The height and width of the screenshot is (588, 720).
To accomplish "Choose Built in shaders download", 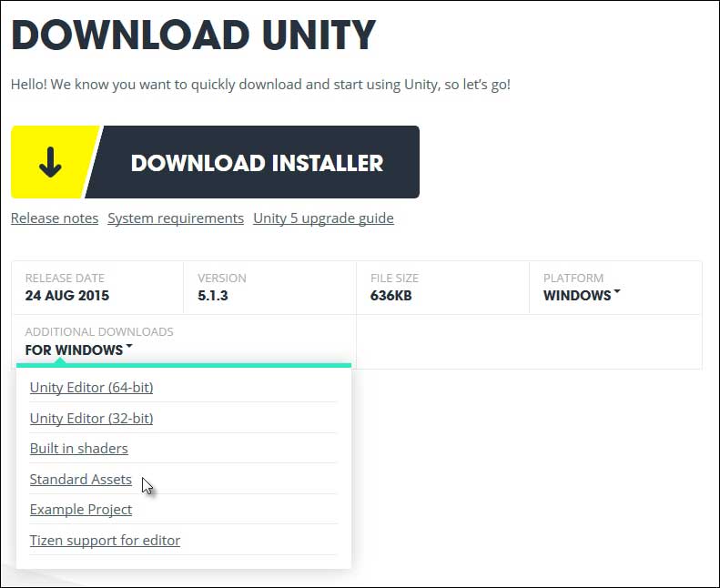I will pyautogui.click(x=79, y=449).
